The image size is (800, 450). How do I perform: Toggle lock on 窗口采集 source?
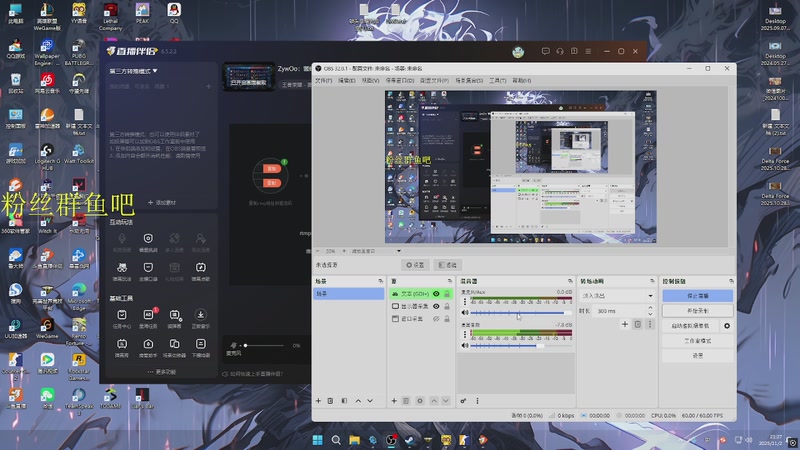(447, 319)
